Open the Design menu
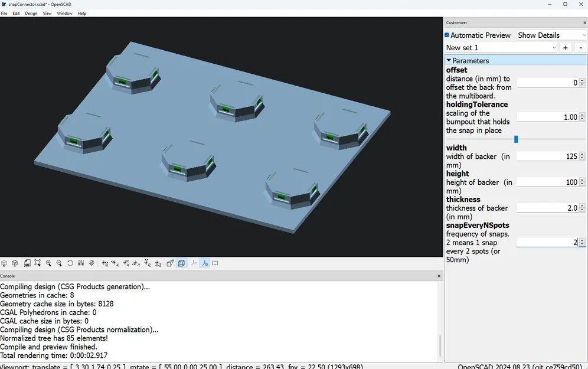Image resolution: width=588 pixels, height=369 pixels. point(31,13)
